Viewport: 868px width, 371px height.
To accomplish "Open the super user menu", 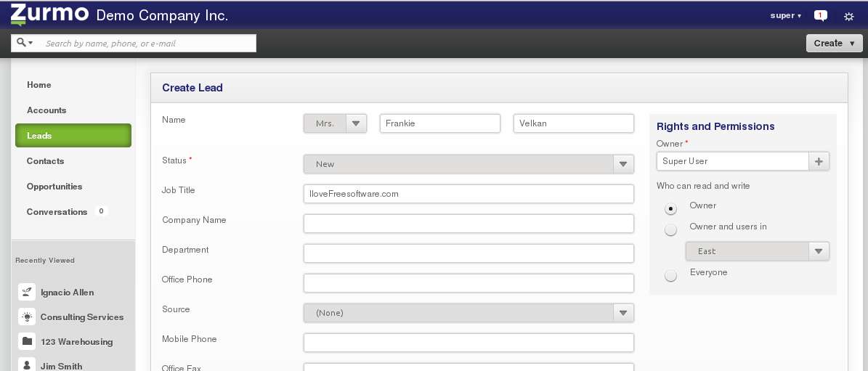I will [x=785, y=15].
